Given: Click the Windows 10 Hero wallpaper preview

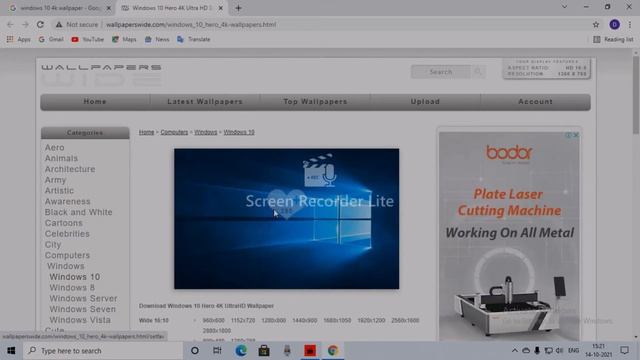Looking at the screenshot, I should coord(287,219).
